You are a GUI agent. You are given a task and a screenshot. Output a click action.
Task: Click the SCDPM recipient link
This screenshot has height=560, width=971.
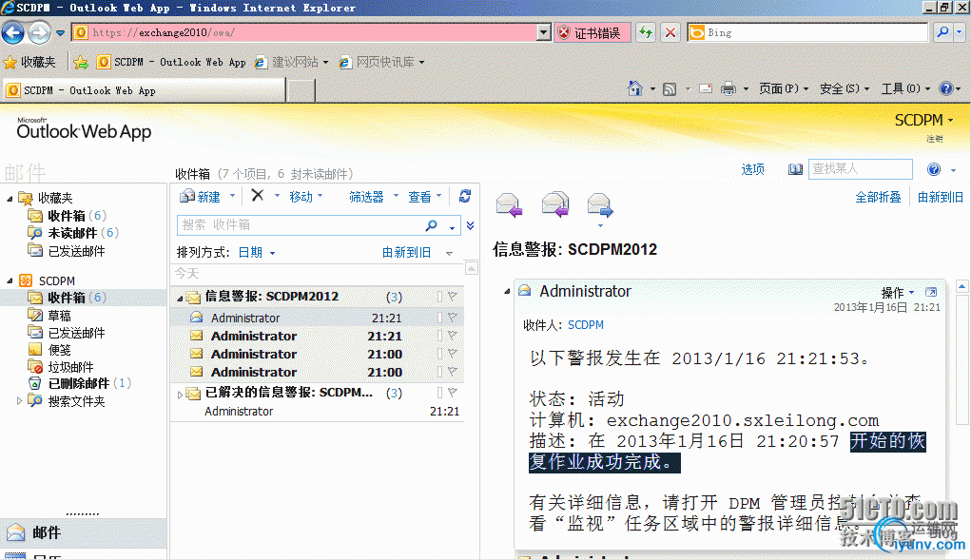tap(586, 325)
